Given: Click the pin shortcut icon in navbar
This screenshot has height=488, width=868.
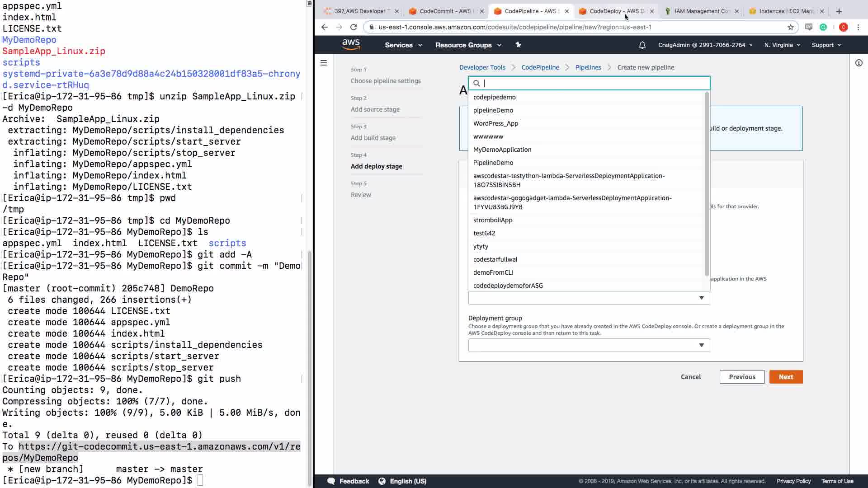Looking at the screenshot, I should (518, 45).
